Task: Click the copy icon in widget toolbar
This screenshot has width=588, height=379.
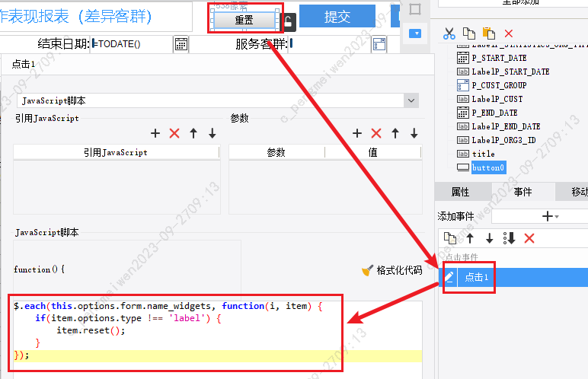Action: [468, 33]
